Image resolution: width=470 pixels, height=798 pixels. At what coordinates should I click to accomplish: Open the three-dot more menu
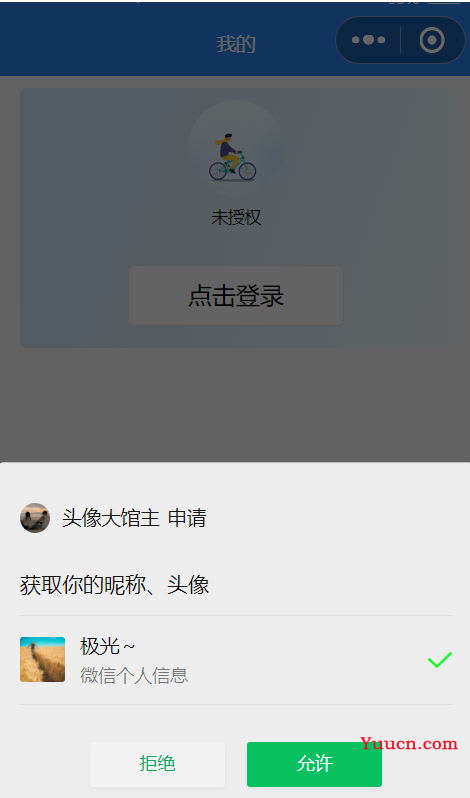pyautogui.click(x=368, y=40)
